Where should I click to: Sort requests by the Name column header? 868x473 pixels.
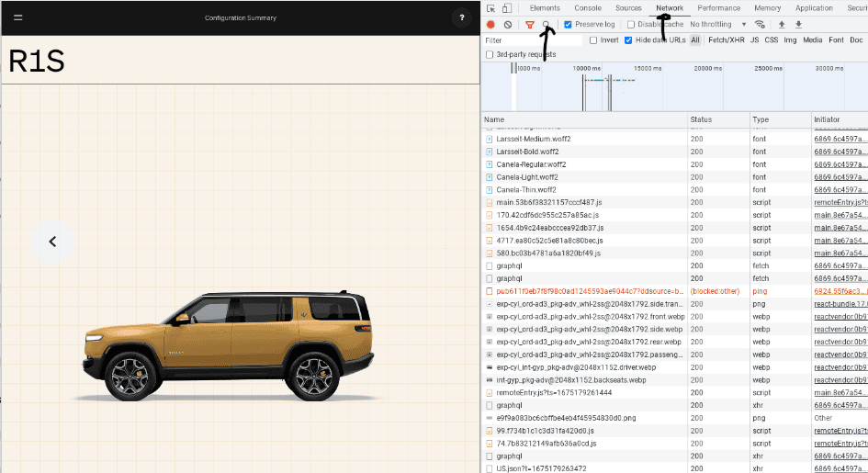584,119
